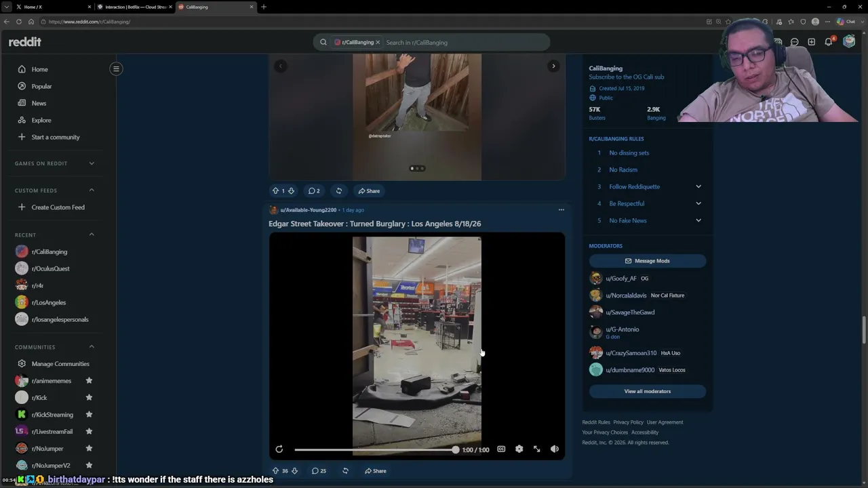Image resolution: width=868 pixels, height=488 pixels.
Task: Open the 2 comments on the upper post
Action: pos(314,190)
